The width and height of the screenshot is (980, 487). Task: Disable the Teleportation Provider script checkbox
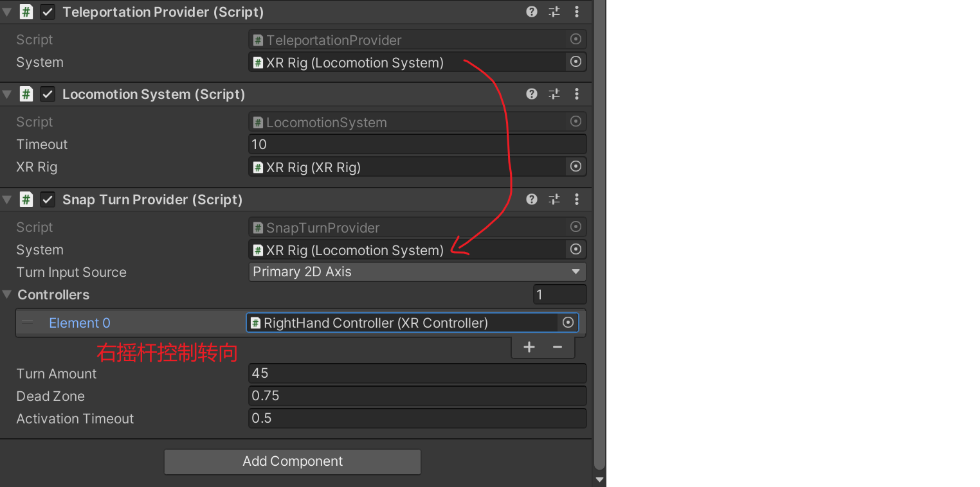tap(48, 12)
